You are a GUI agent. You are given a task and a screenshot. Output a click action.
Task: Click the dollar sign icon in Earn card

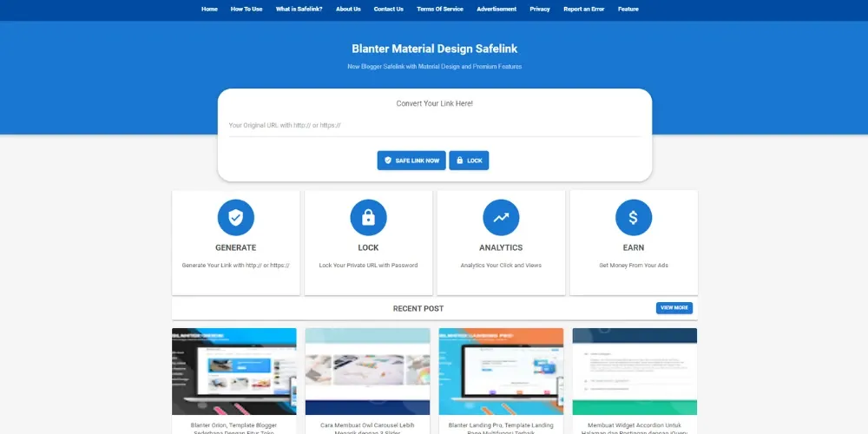(634, 218)
